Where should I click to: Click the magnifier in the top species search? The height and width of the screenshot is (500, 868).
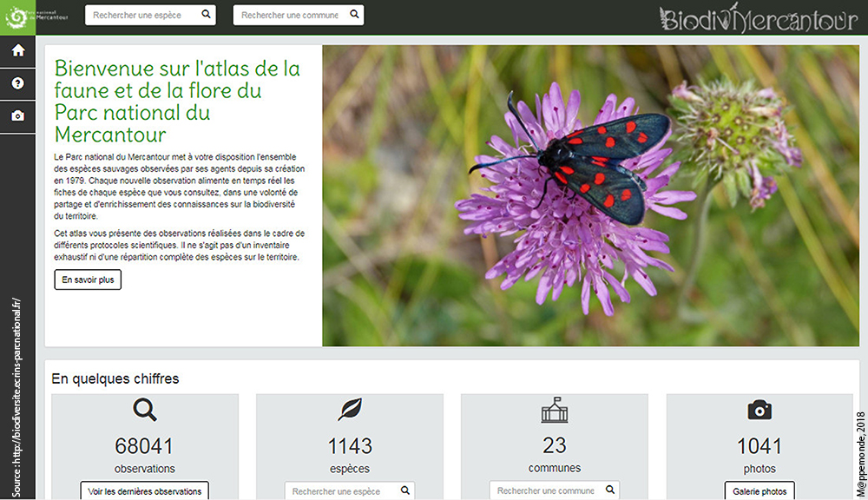(206, 15)
